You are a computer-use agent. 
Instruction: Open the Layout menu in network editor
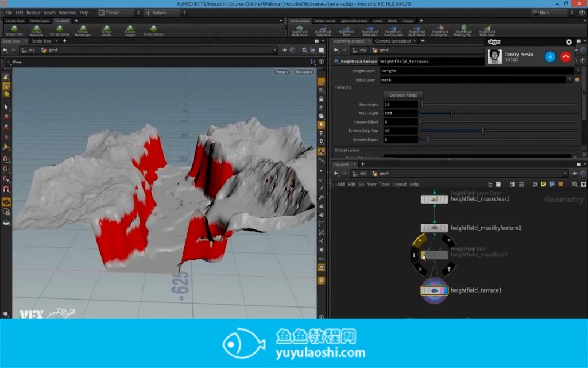pos(400,185)
